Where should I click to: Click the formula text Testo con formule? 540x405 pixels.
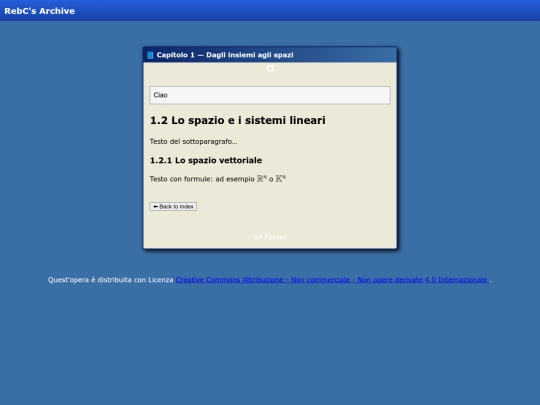(218, 179)
